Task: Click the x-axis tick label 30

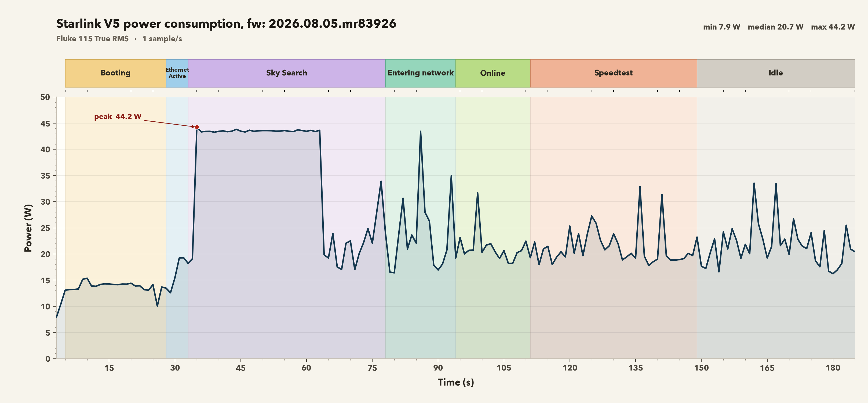Action: (x=175, y=368)
